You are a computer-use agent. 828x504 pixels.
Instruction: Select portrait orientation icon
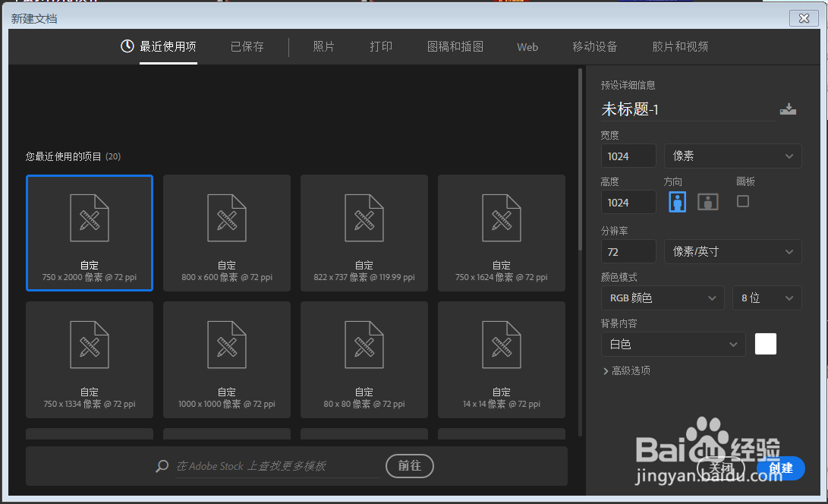pos(678,202)
